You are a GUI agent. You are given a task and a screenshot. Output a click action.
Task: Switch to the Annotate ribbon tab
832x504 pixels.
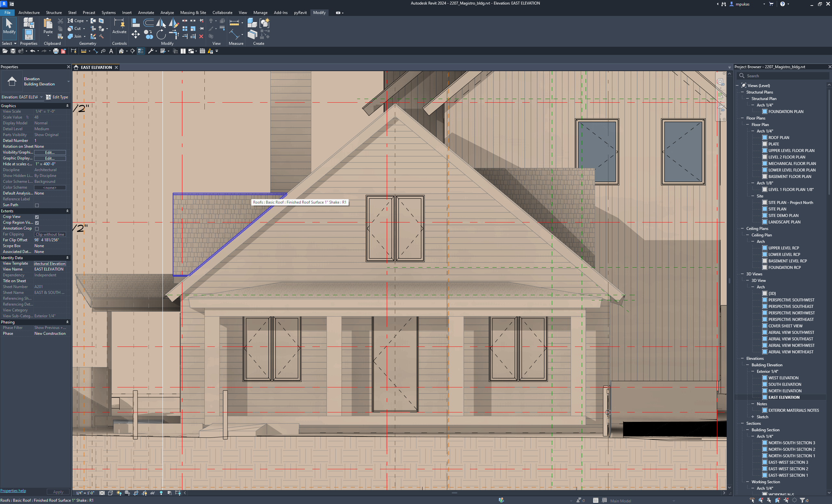[146, 12]
